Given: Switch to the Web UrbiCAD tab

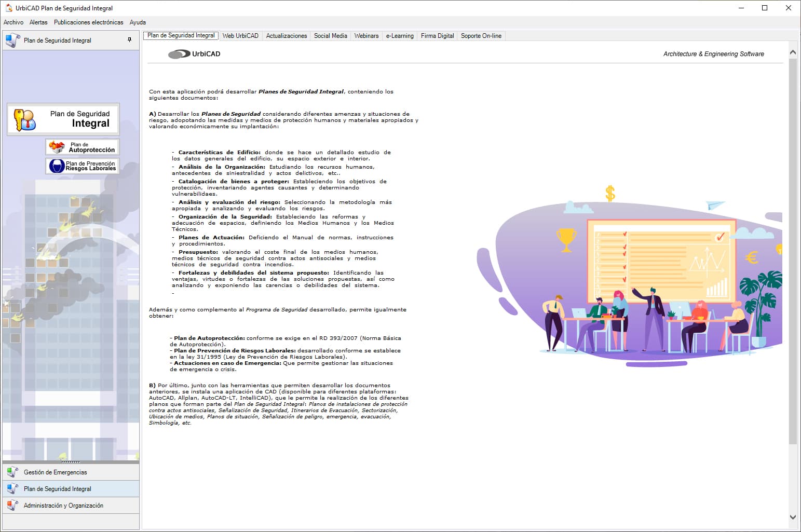Looking at the screenshot, I should pos(240,36).
